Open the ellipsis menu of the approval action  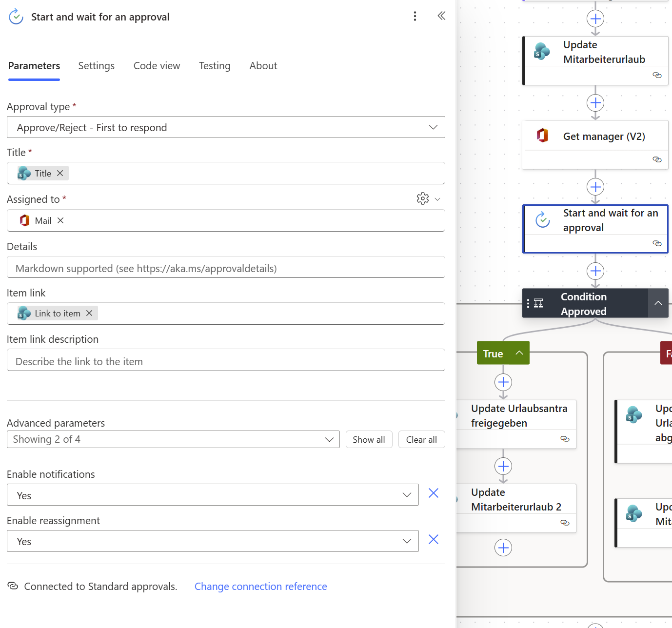pos(415,16)
